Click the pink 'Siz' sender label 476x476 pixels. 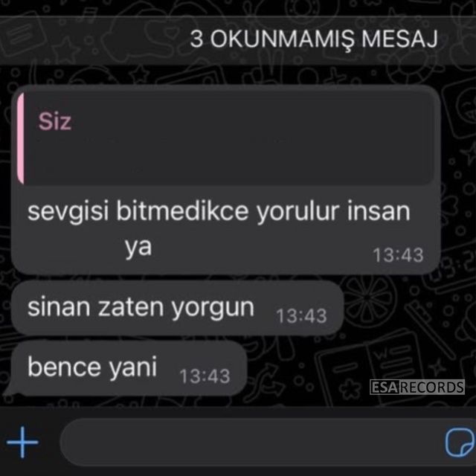(54, 121)
